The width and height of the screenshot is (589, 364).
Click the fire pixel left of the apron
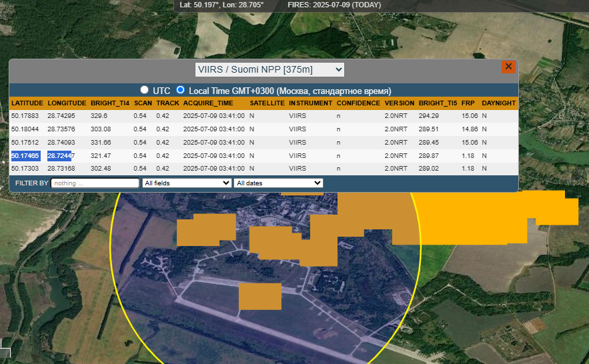tap(206, 229)
